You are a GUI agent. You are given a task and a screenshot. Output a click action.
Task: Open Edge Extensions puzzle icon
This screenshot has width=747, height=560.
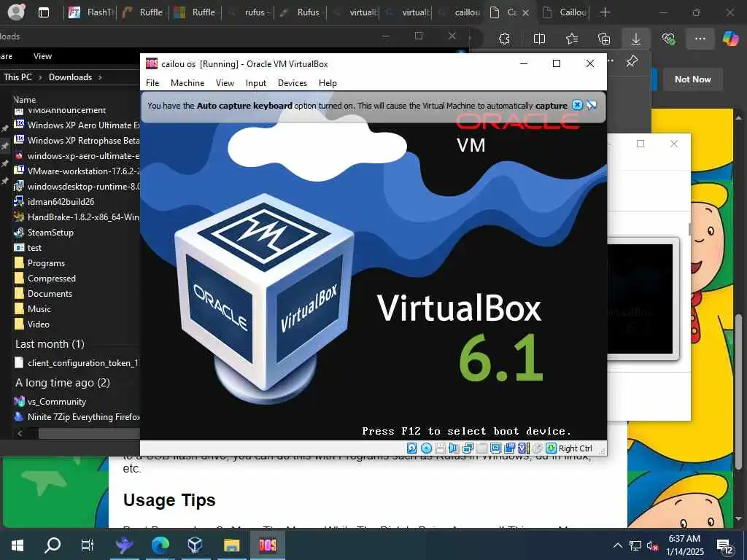[x=505, y=39]
